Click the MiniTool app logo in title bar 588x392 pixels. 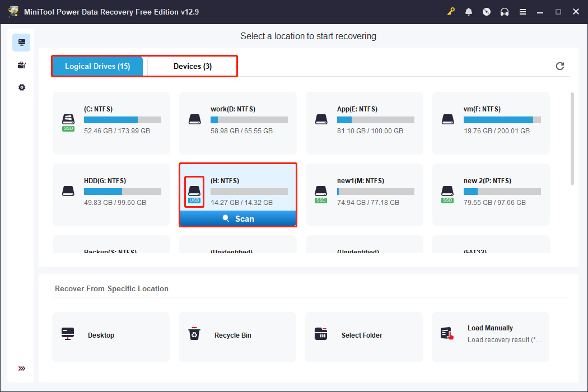[x=13, y=12]
